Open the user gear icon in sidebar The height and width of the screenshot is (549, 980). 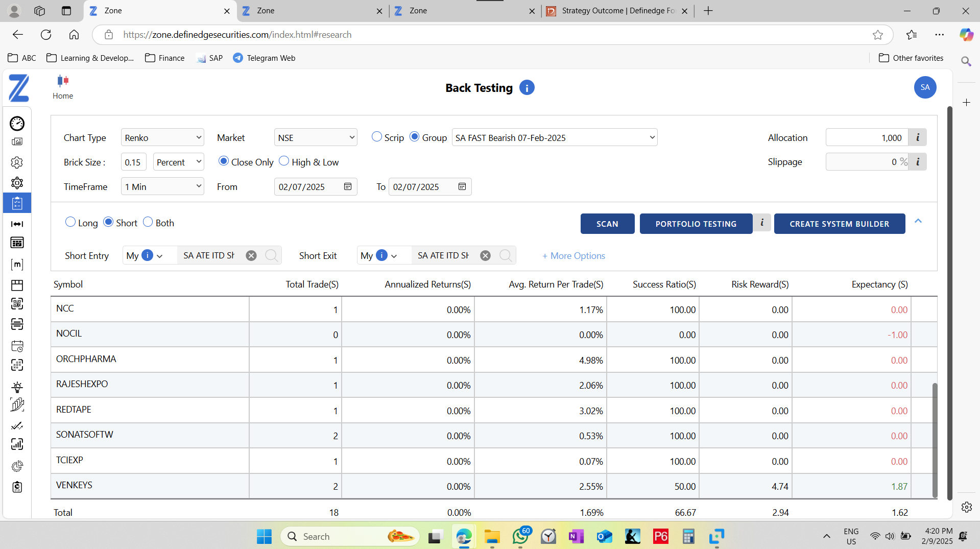coord(17,162)
